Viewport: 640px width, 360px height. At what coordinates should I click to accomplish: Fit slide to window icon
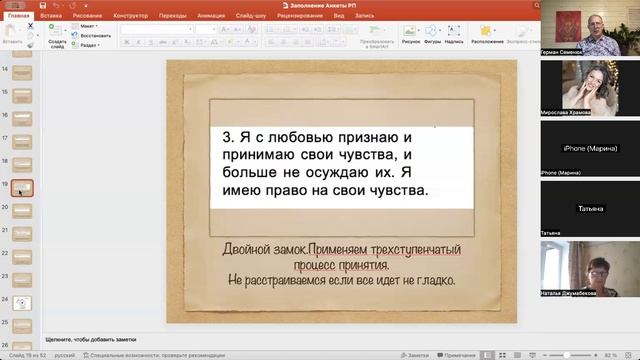point(629,356)
